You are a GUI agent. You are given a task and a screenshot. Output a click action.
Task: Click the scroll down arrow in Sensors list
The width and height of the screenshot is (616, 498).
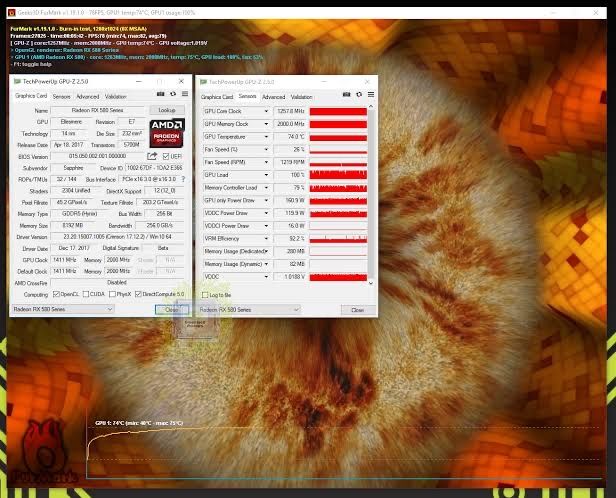pos(370,283)
